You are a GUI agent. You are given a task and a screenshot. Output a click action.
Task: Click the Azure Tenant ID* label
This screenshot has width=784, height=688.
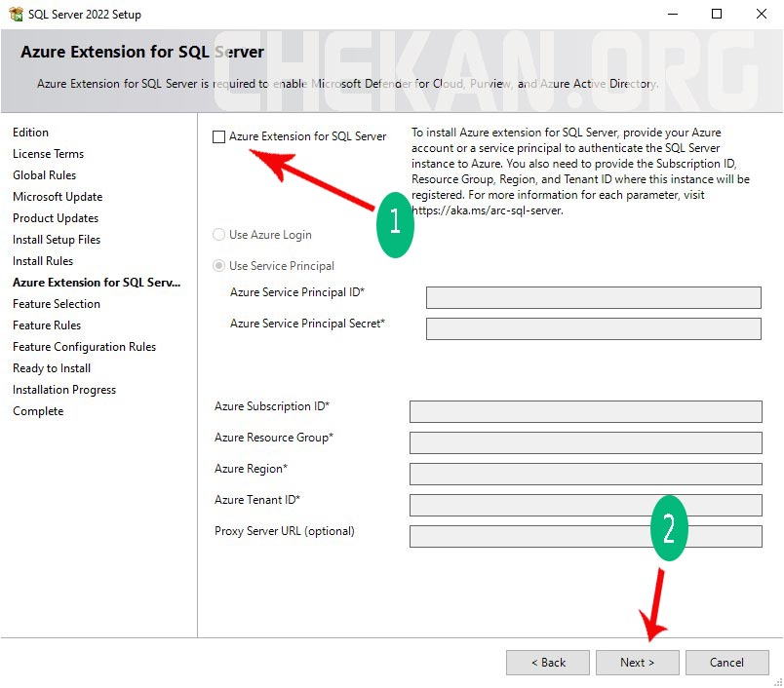(x=257, y=500)
